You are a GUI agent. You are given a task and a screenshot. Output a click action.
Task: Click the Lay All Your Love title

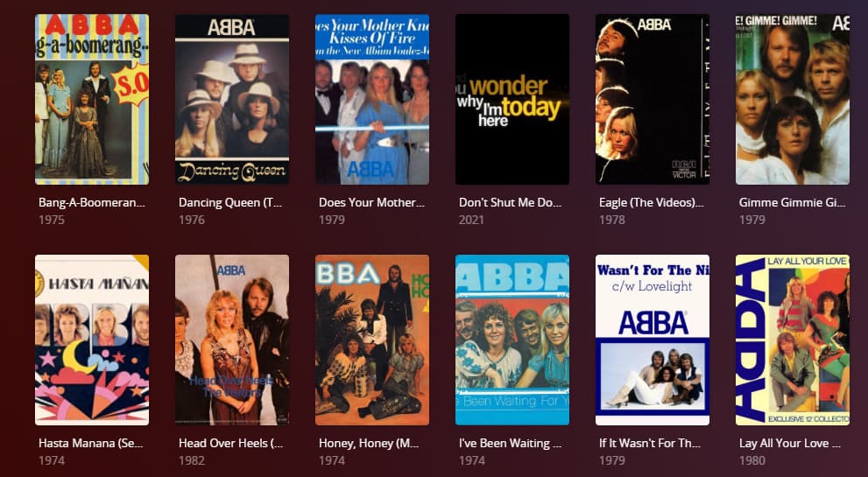(790, 443)
